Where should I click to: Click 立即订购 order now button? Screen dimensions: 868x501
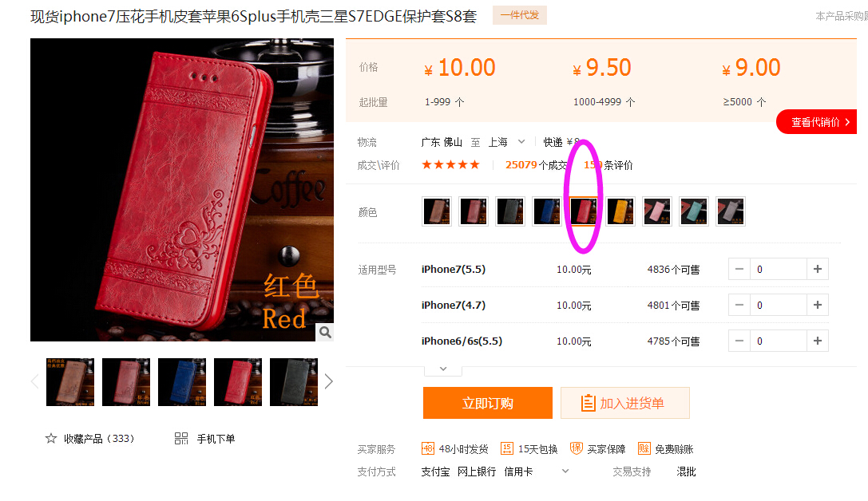coord(488,403)
